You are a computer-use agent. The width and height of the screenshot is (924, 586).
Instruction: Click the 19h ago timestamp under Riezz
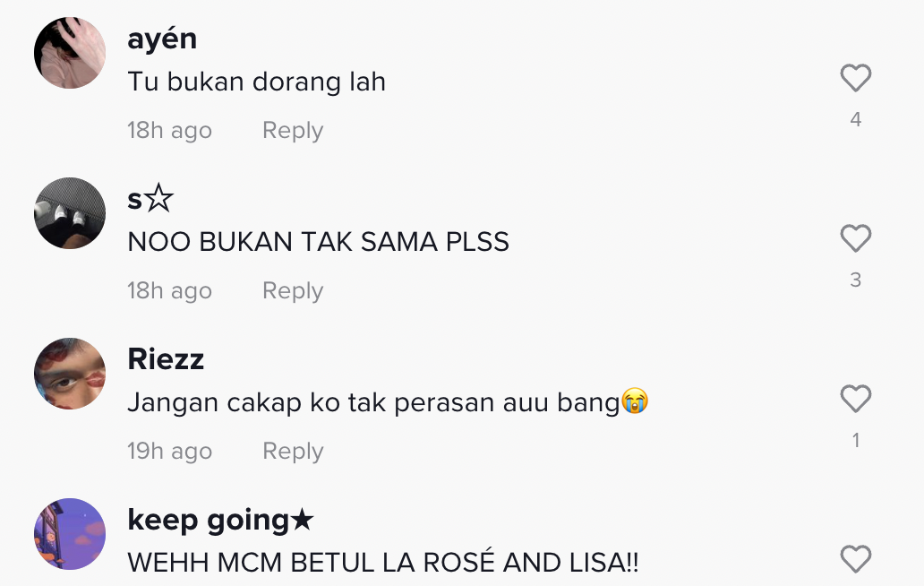[x=170, y=452]
